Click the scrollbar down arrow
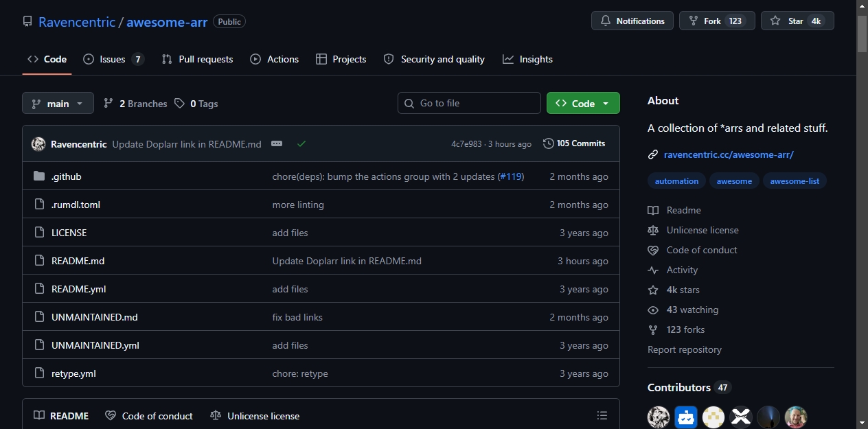 coord(862,422)
